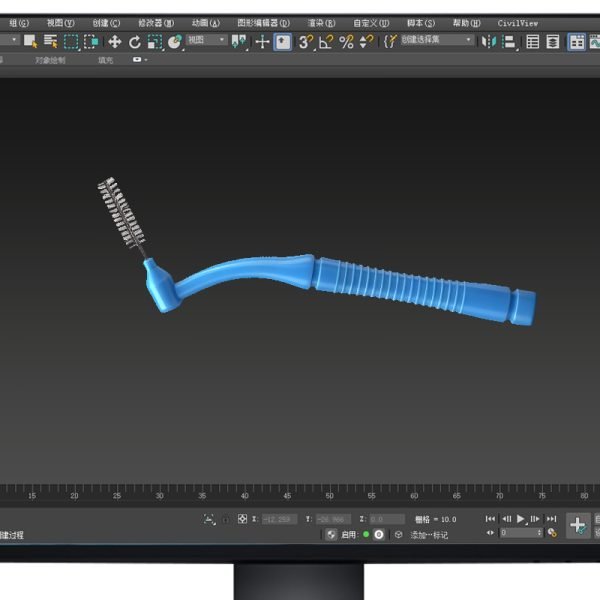Click the round white state-sets button
This screenshot has width=600, height=600.
pos(379,535)
